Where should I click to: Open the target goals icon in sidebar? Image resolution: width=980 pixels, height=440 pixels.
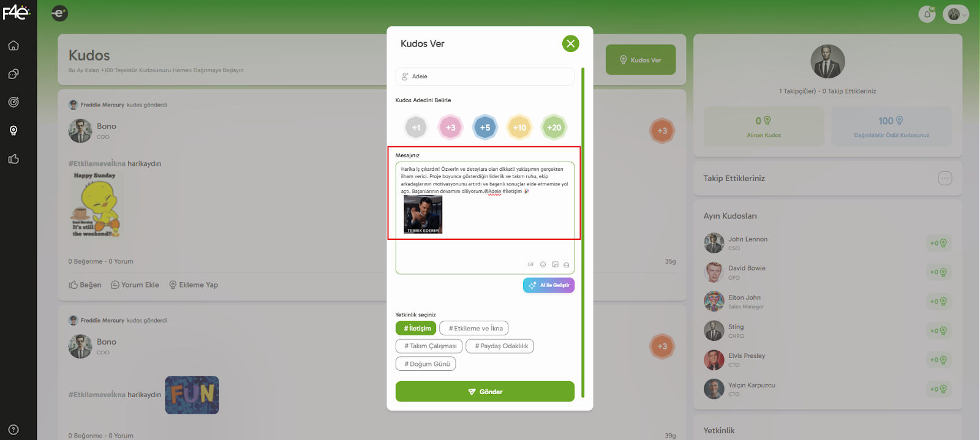pyautogui.click(x=13, y=102)
